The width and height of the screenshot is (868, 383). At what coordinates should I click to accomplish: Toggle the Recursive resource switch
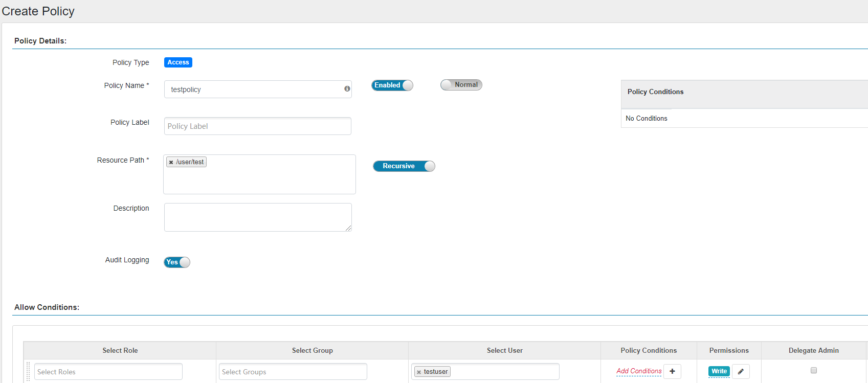404,166
